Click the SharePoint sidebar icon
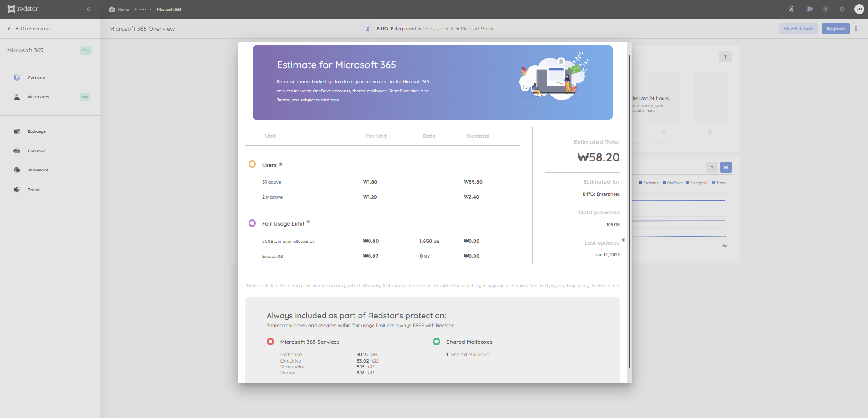Screen dimensions: 868x418 (17, 170)
